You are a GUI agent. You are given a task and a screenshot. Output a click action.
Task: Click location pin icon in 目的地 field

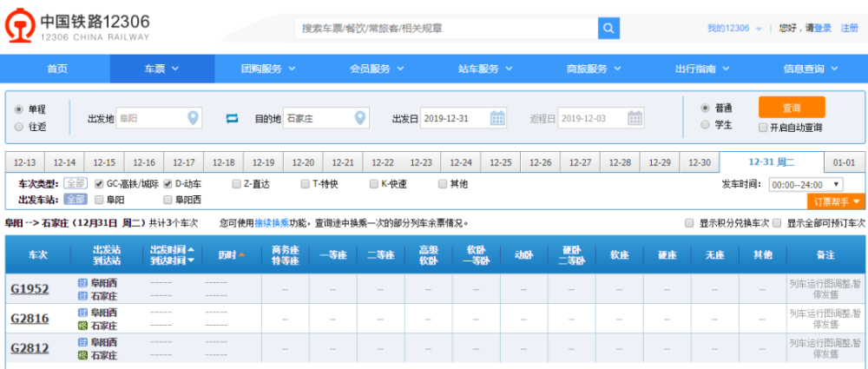click(x=360, y=118)
